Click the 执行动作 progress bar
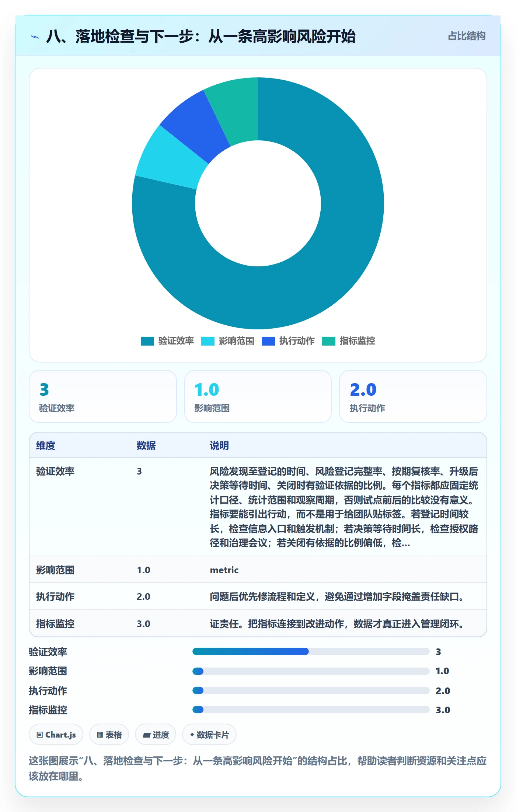This screenshot has width=516, height=812. (311, 690)
